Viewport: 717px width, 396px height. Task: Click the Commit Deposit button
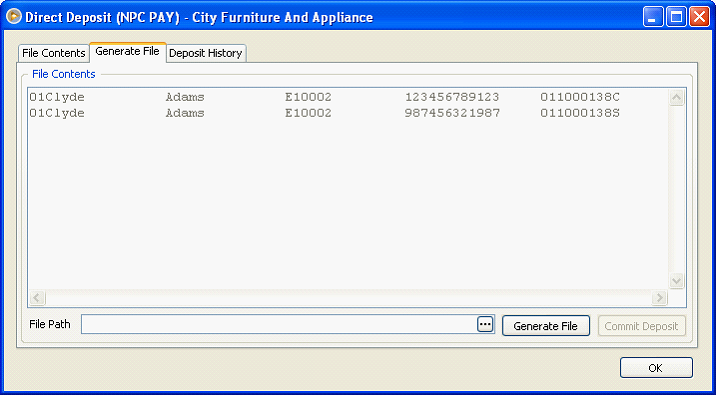pos(641,326)
